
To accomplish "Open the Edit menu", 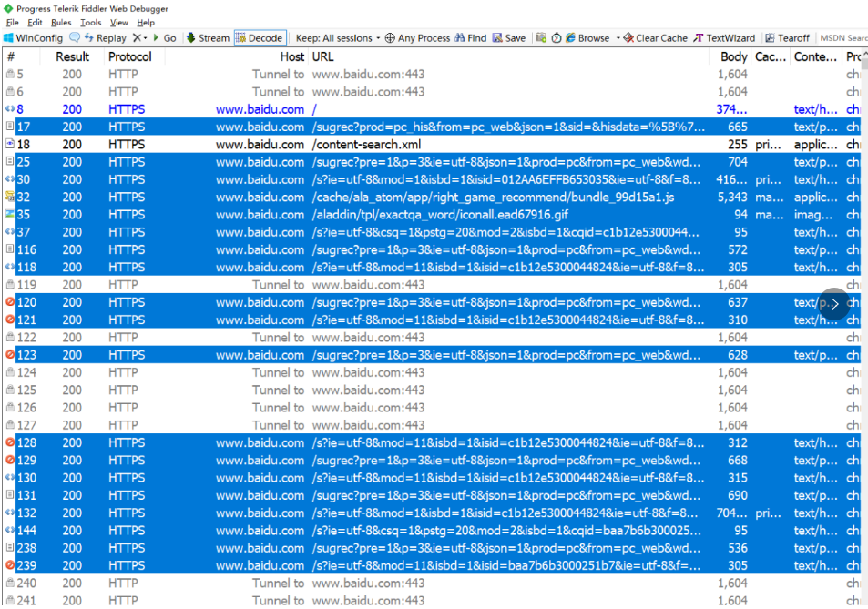I will click(x=35, y=22).
